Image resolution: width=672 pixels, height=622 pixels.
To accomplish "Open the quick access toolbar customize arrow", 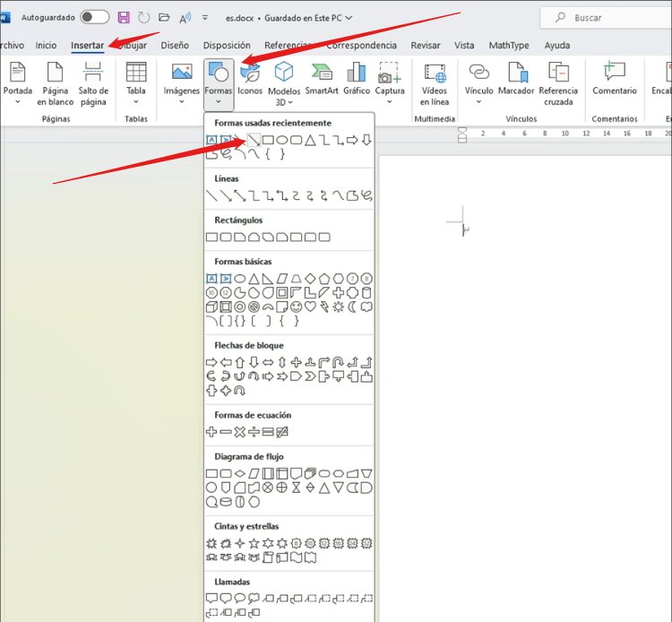I will (205, 18).
